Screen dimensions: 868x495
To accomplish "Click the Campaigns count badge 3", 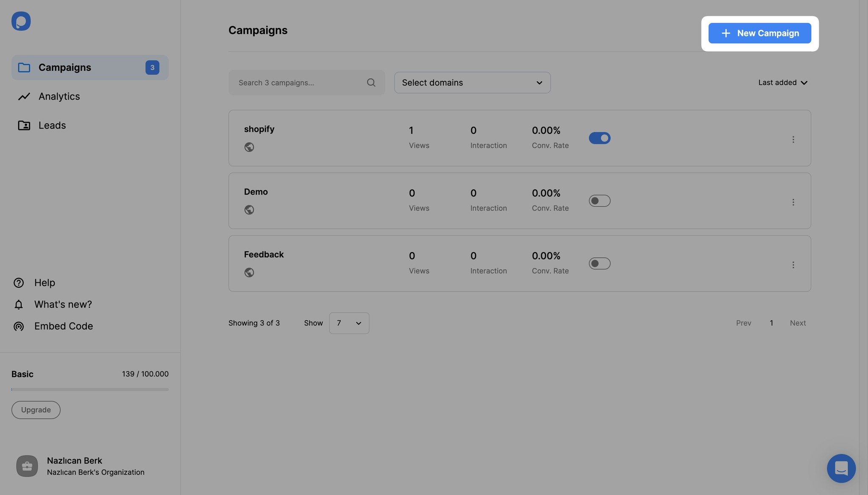I will (x=152, y=67).
